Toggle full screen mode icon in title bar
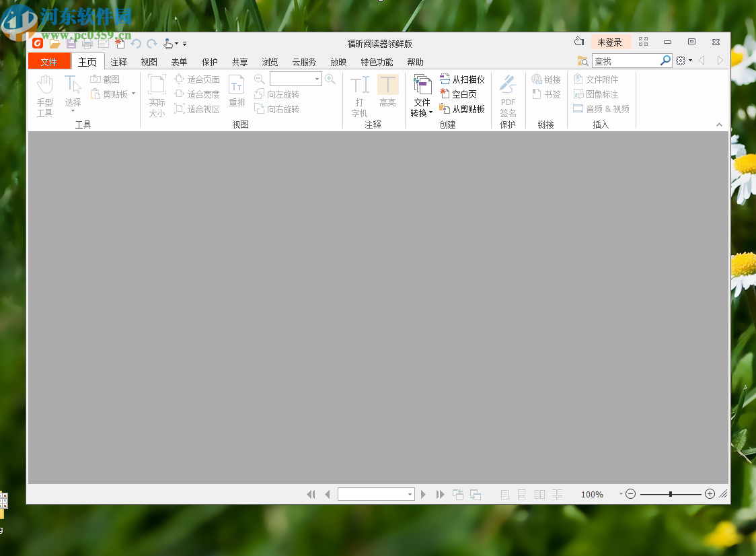Viewport: 756px width, 556px height. click(x=643, y=42)
